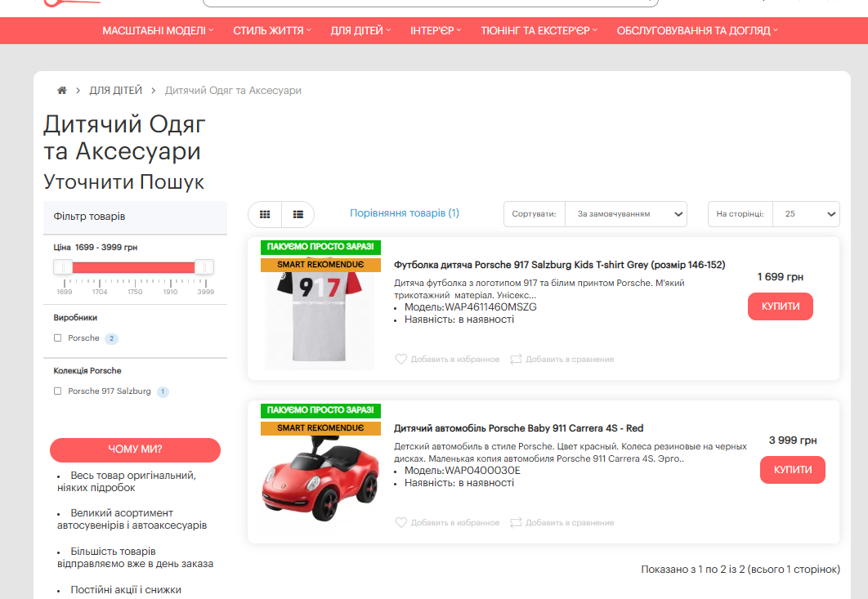Open the ТЮНІНГ ТА ЕКСТЕР'ЄР menu

coord(539,31)
